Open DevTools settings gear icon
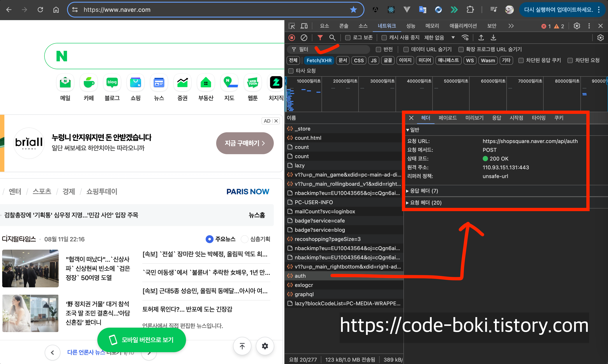The width and height of the screenshot is (608, 364). pyautogui.click(x=577, y=26)
